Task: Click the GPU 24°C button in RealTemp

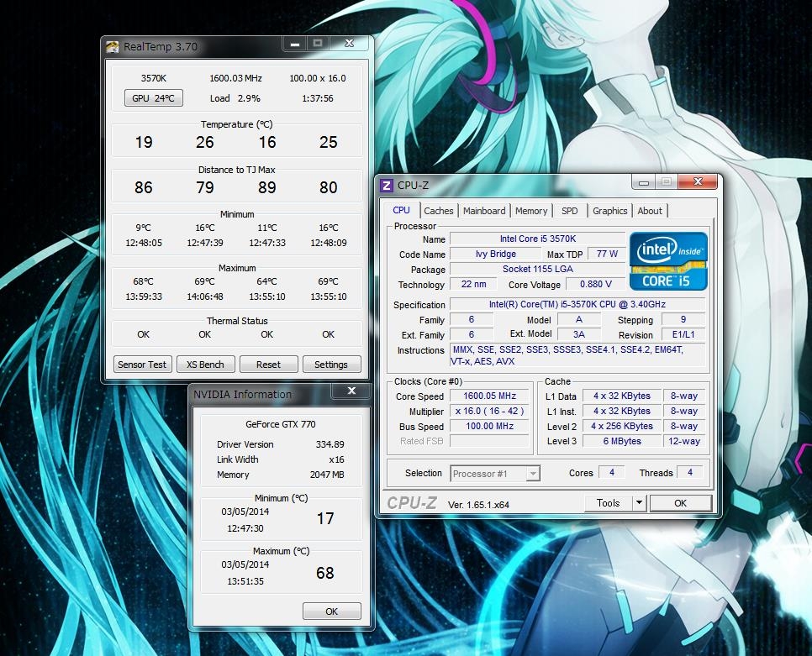Action: pyautogui.click(x=153, y=97)
